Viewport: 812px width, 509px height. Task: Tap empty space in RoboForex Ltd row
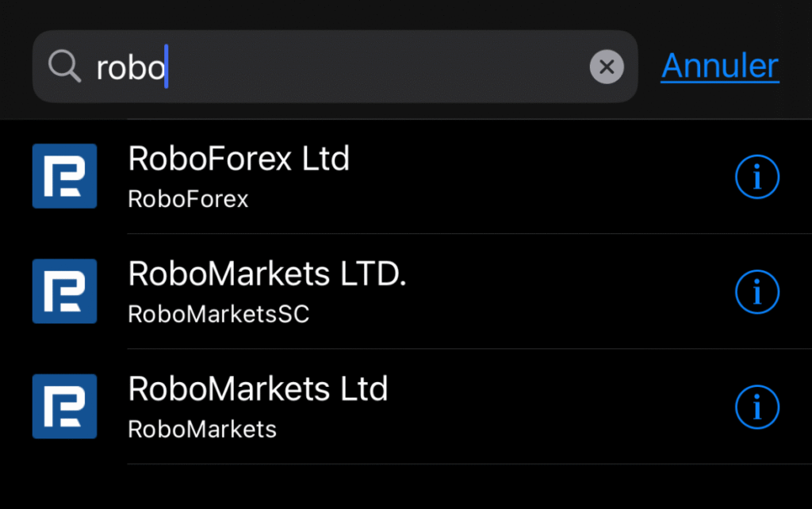point(539,178)
